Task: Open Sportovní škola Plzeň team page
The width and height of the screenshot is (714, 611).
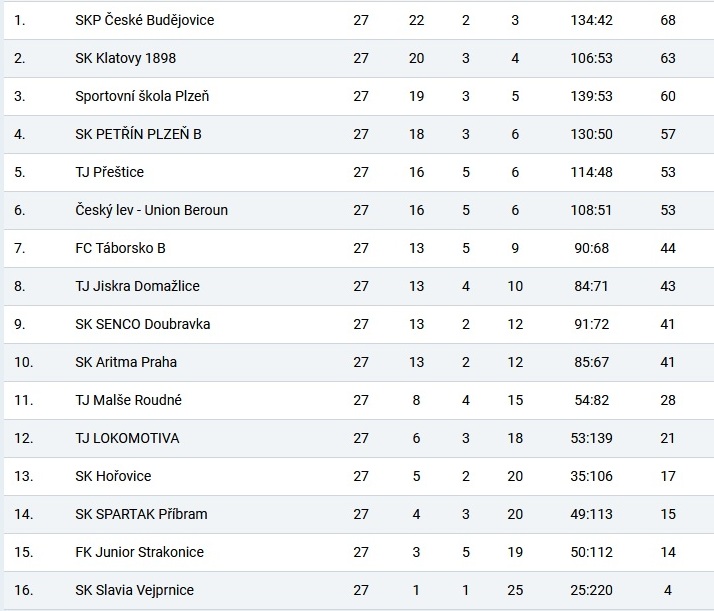Action: 142,96
